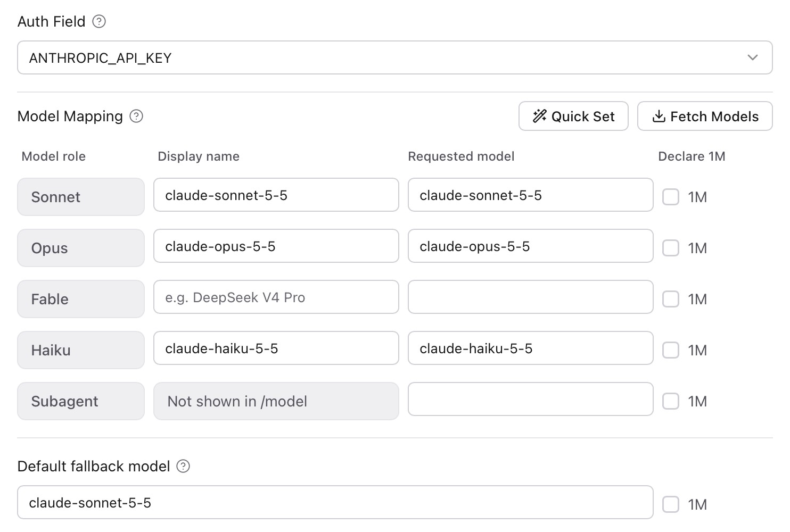Click the 'Model role' column header
The image size is (790, 532).
54,156
